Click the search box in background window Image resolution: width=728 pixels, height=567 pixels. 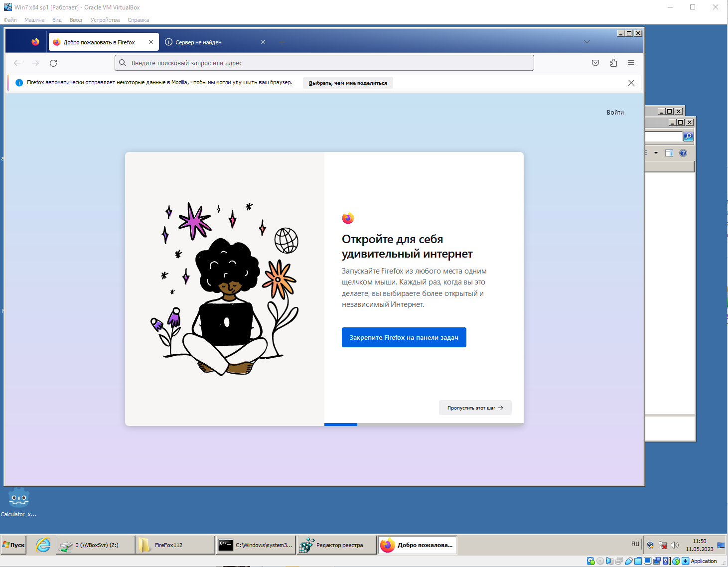pyautogui.click(x=664, y=136)
